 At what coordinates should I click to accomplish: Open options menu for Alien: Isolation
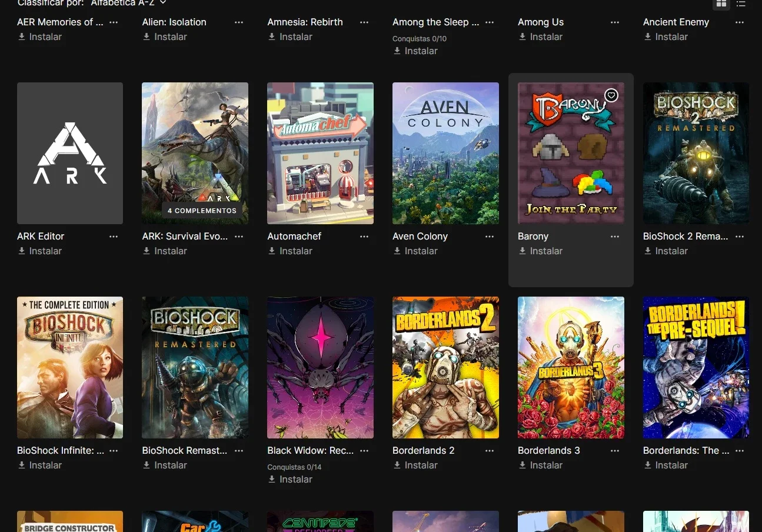(239, 22)
